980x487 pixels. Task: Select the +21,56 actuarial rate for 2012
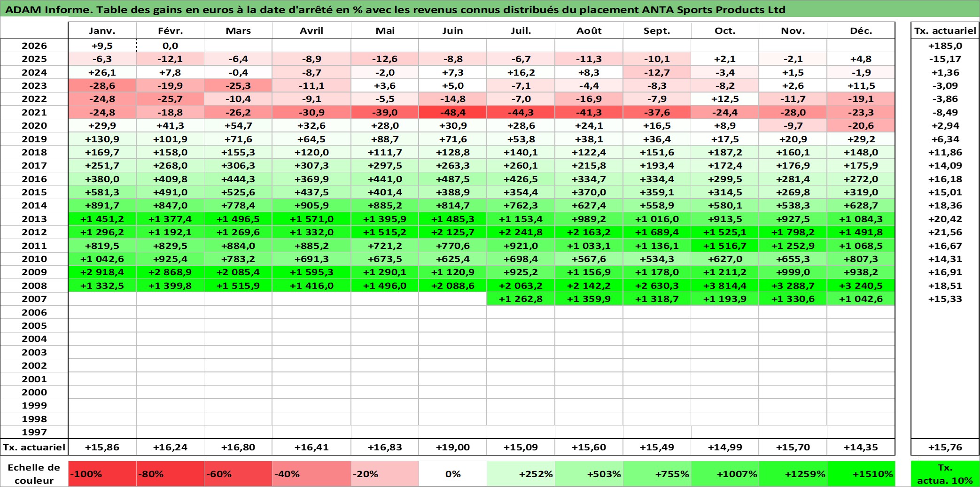[945, 232]
